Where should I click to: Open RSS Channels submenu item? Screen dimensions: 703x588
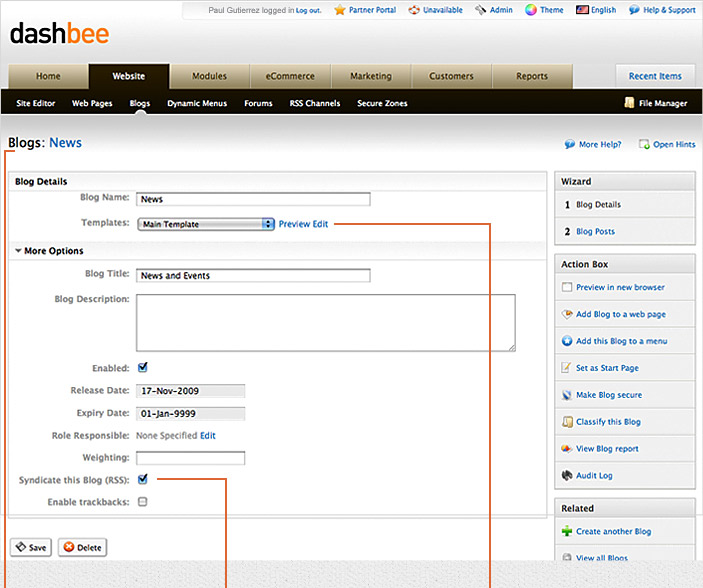(315, 103)
